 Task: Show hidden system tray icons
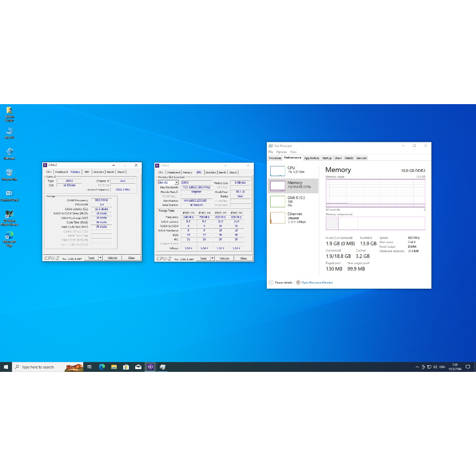pos(417,367)
